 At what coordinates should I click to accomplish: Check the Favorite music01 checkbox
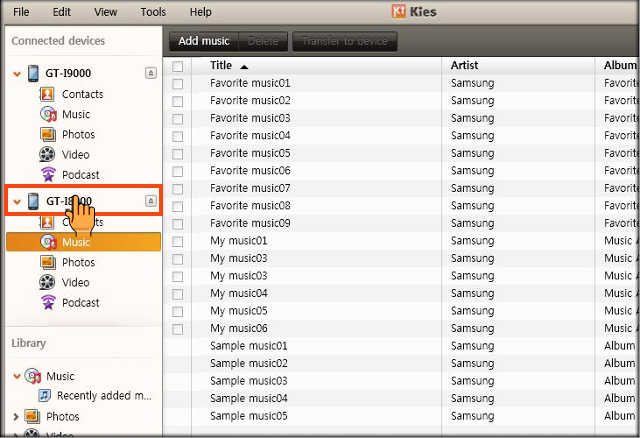[178, 84]
